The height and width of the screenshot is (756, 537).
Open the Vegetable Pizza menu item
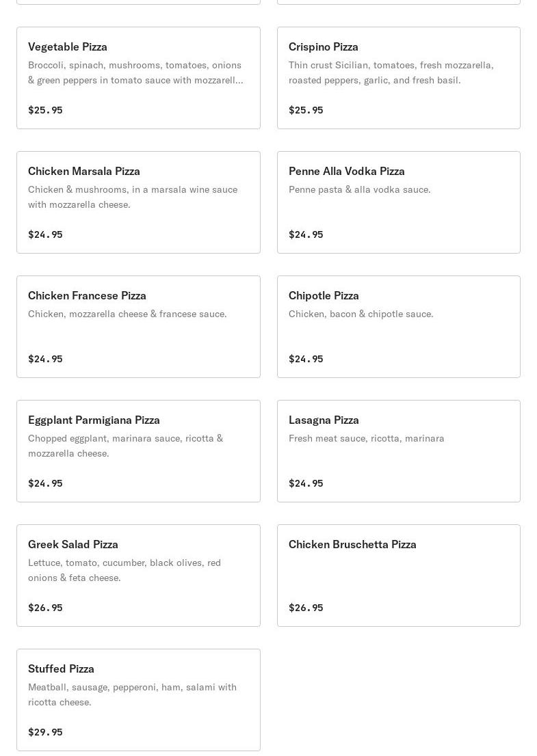(x=138, y=78)
